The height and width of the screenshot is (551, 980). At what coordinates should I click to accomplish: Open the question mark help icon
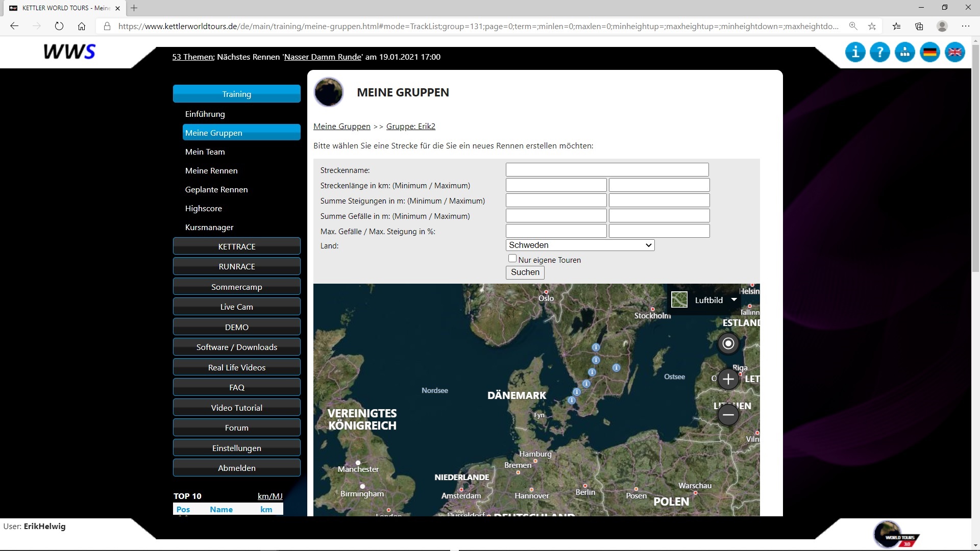click(x=880, y=52)
